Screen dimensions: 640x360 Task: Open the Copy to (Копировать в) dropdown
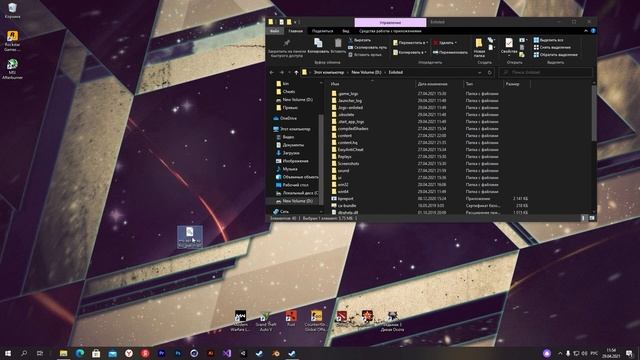pyautogui.click(x=409, y=52)
